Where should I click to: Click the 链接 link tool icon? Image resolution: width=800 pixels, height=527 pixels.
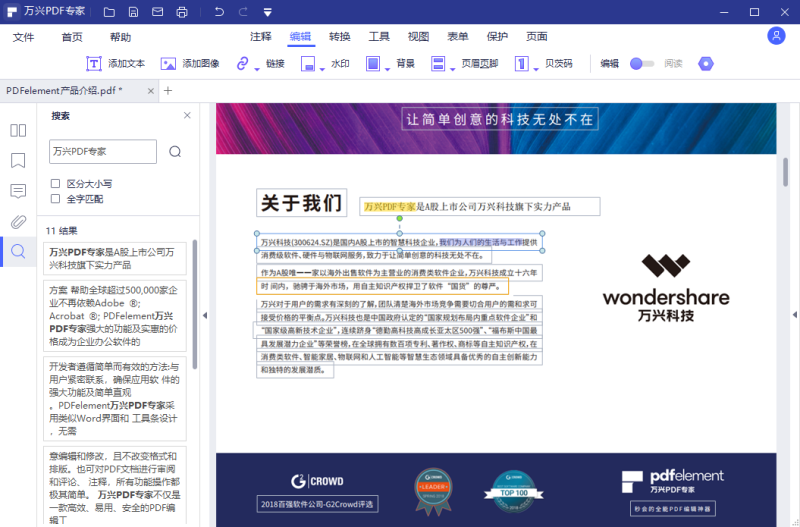click(x=242, y=63)
